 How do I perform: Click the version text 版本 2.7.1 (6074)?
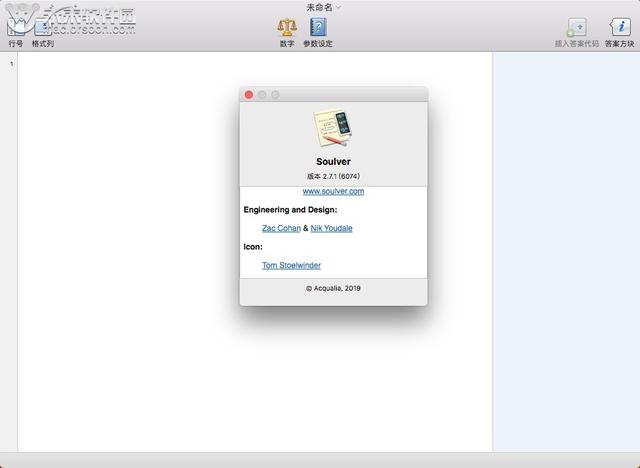(333, 176)
